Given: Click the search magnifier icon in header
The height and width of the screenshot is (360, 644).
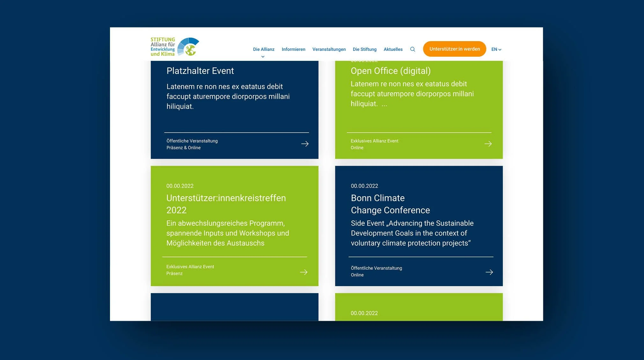Looking at the screenshot, I should click(x=413, y=49).
